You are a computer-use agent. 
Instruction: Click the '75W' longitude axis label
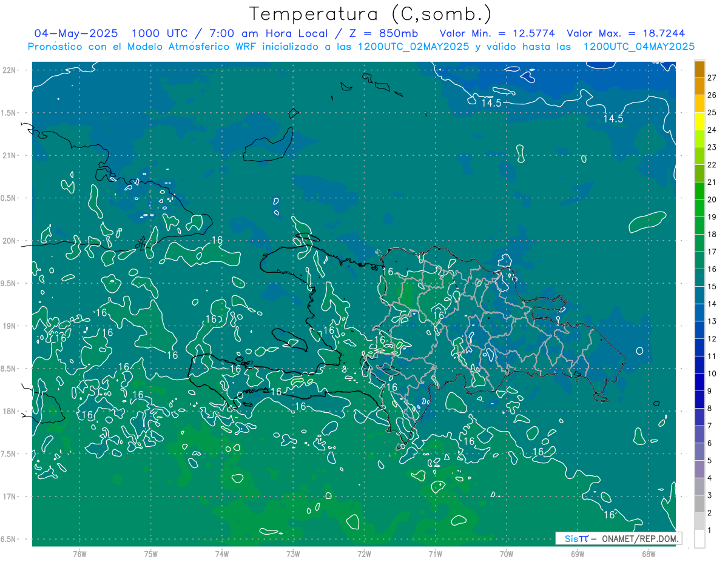coord(151,554)
